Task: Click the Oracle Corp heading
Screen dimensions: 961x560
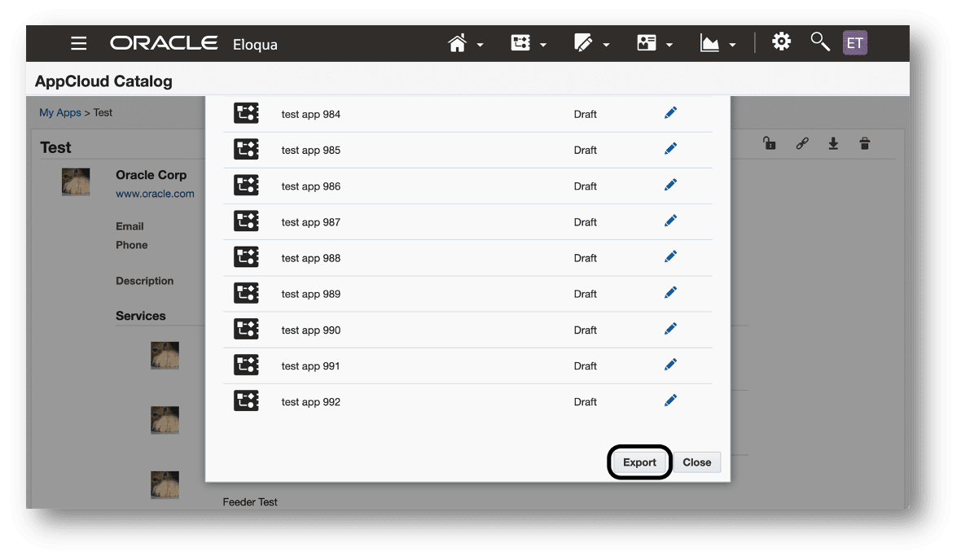Action: point(151,175)
